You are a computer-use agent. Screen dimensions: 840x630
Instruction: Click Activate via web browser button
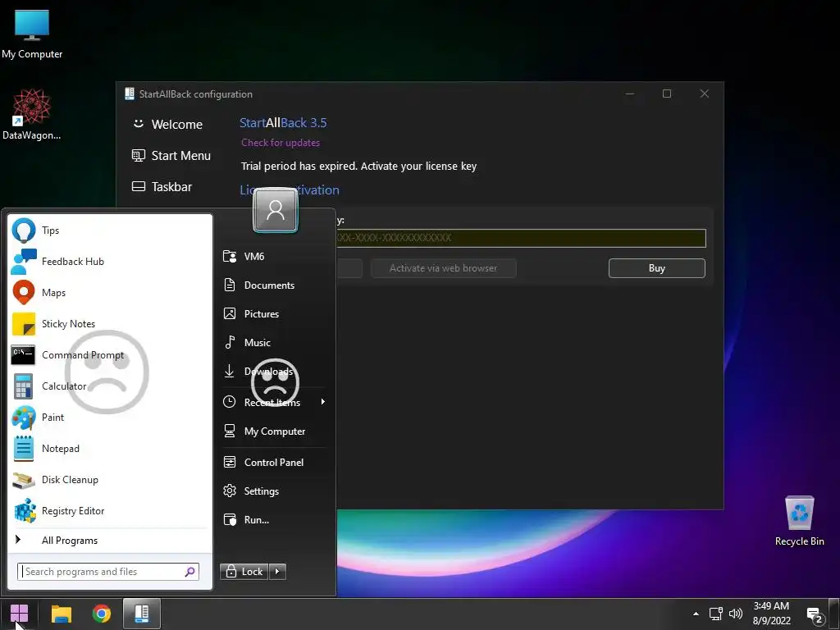[444, 268]
